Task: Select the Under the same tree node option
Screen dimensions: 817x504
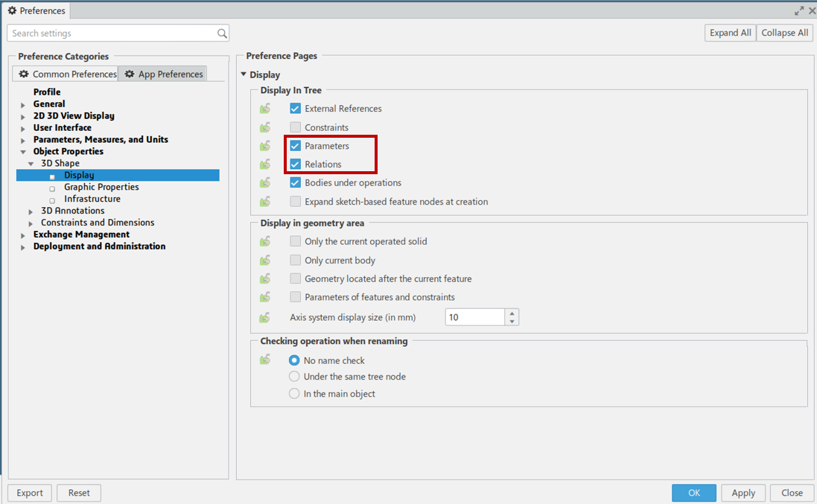Action: [x=294, y=377]
